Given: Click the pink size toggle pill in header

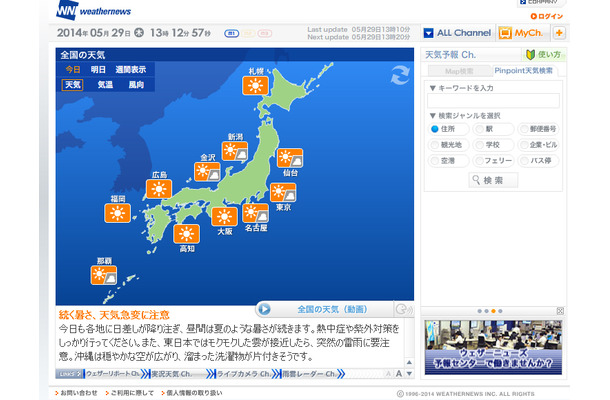Looking at the screenshot, I should click(265, 33).
